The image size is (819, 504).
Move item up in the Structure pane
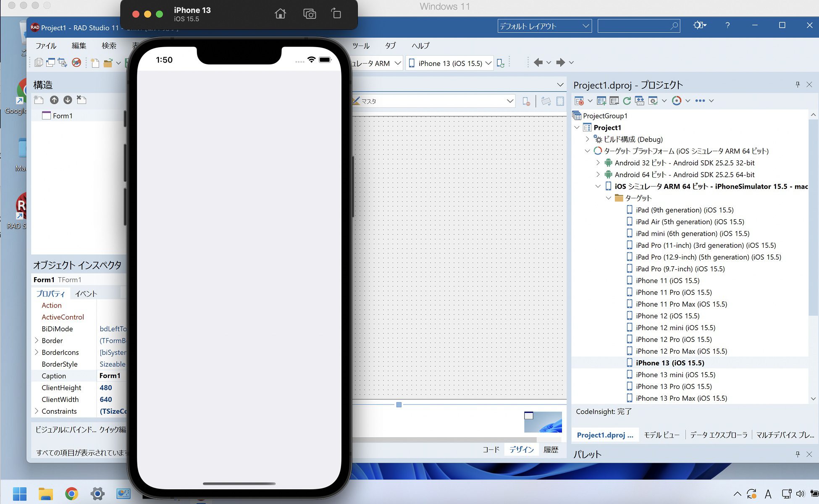[x=54, y=100]
